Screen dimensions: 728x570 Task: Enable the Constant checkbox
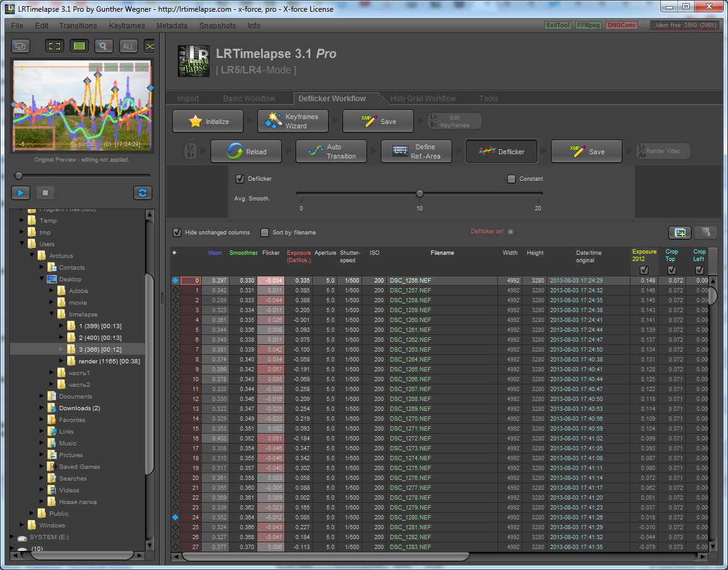(511, 179)
